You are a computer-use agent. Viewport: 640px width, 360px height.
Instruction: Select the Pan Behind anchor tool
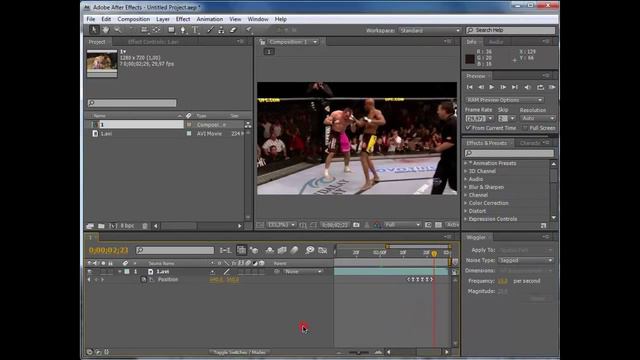(156, 30)
